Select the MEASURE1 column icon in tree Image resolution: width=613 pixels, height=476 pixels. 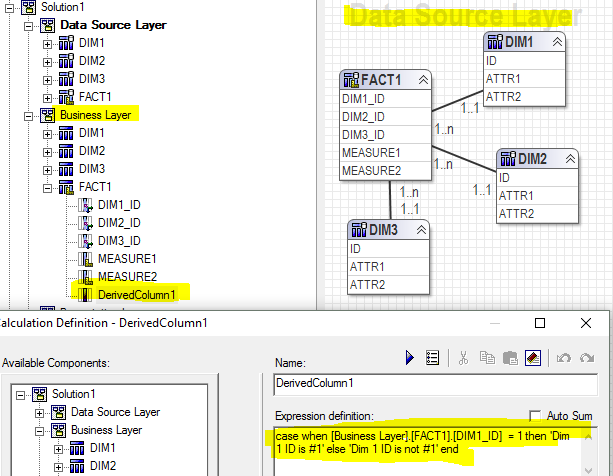[85, 259]
